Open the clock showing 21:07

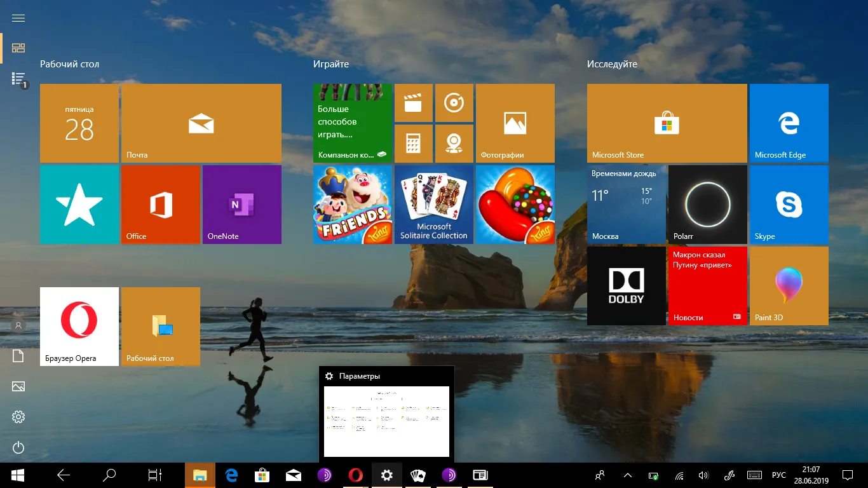pos(811,475)
